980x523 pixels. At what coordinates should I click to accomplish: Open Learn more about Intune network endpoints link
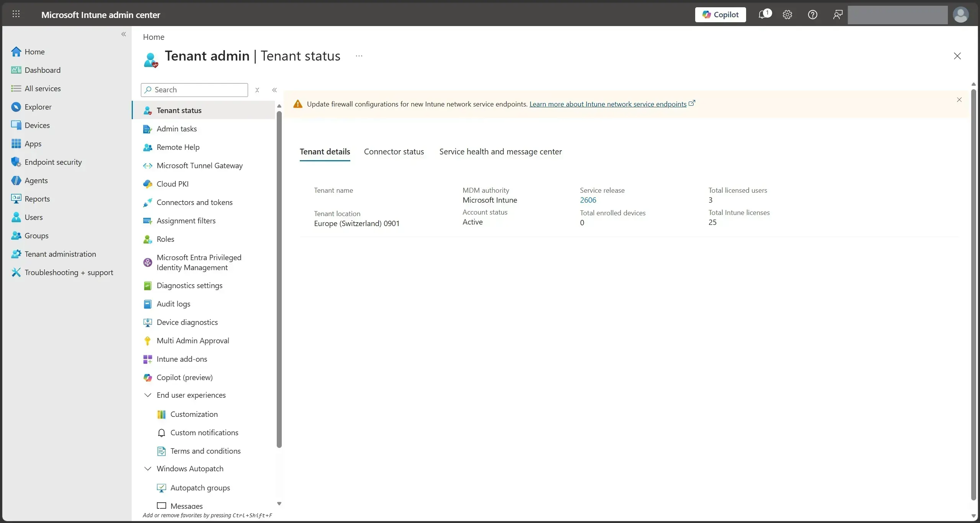(x=608, y=104)
